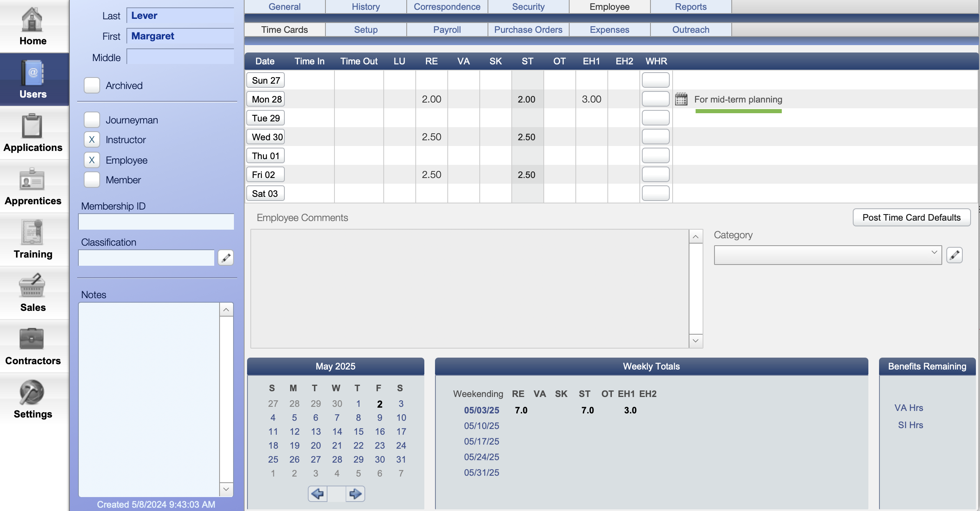Screen dimensions: 980x511
Task: Switch to the History tab
Action: click(366, 7)
